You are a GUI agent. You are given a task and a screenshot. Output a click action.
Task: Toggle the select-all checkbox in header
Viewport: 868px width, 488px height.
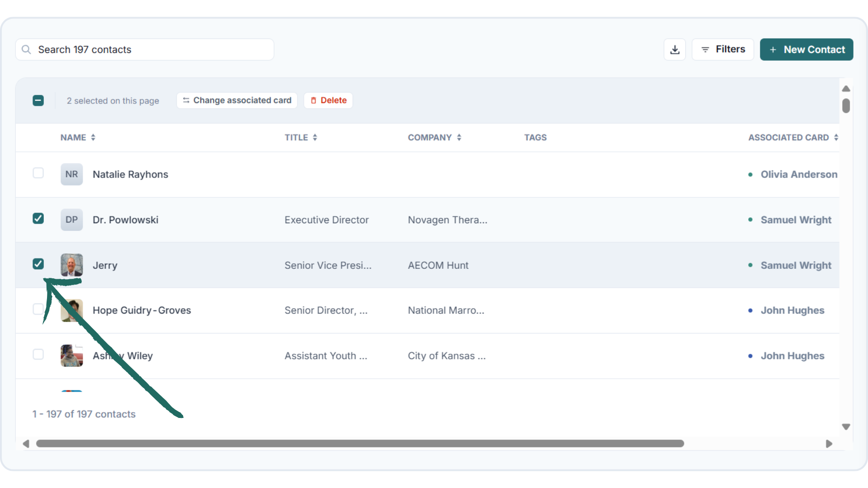pos(38,100)
